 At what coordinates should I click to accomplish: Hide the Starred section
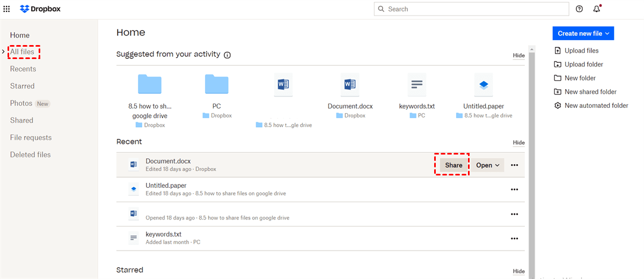tap(518, 271)
